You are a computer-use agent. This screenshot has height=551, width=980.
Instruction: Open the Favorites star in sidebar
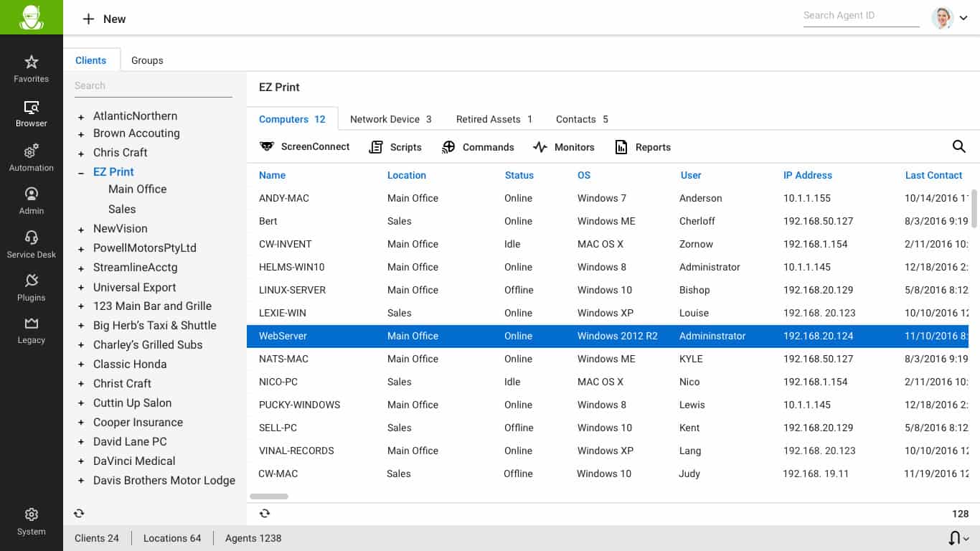coord(32,62)
